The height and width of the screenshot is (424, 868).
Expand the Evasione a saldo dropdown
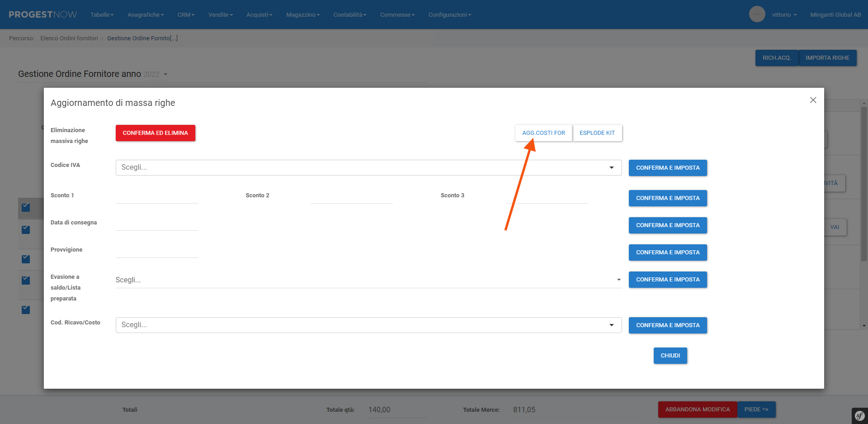pyautogui.click(x=368, y=280)
